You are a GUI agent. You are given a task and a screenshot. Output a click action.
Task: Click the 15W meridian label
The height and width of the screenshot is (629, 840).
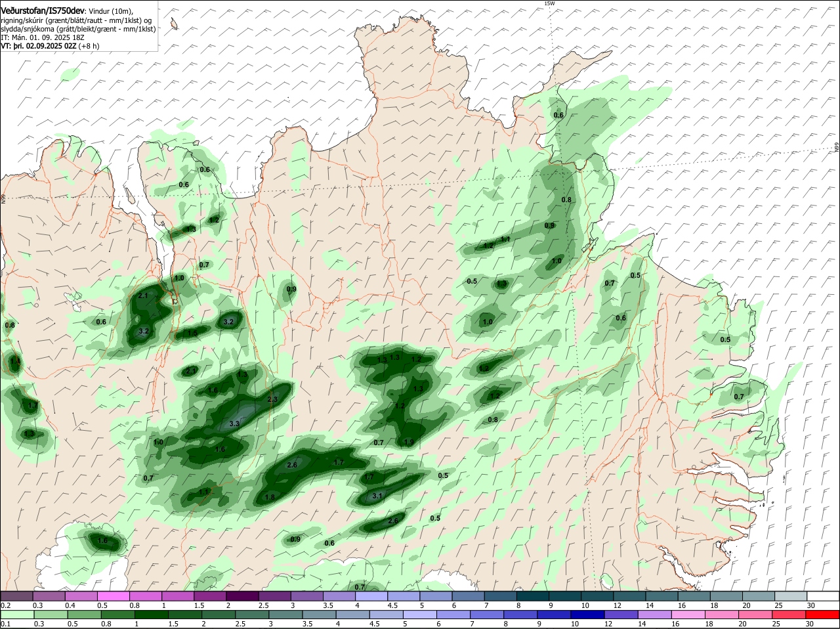pos(549,4)
